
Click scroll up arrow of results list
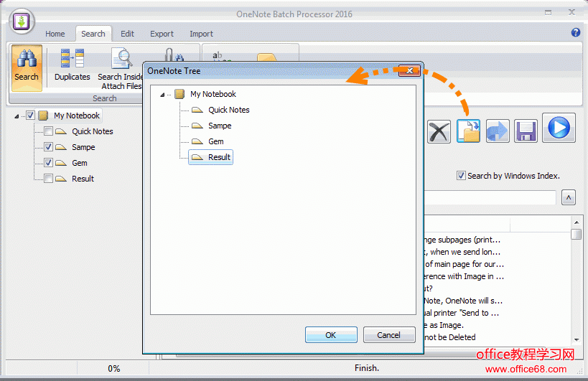point(577,222)
